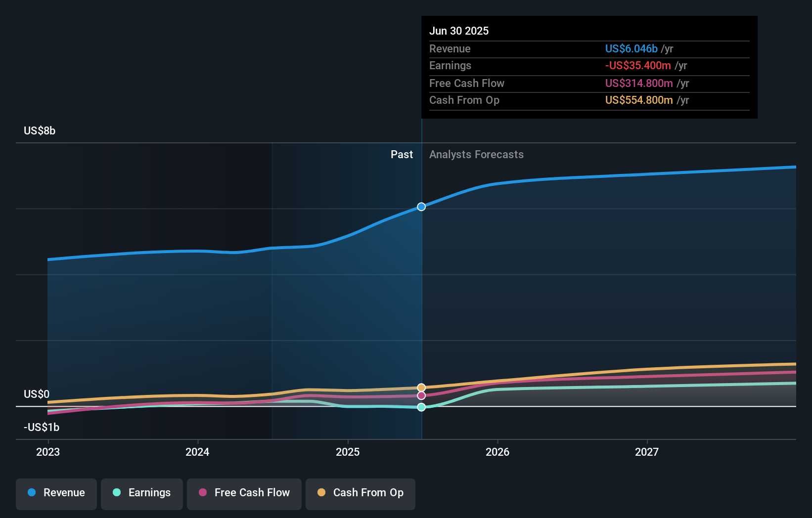Click the Cash From Op legend color dot
Viewport: 812px width, 518px height.
point(321,493)
